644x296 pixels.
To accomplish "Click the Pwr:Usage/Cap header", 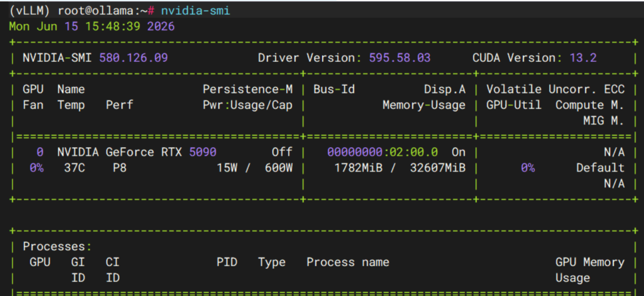I will [x=247, y=105].
